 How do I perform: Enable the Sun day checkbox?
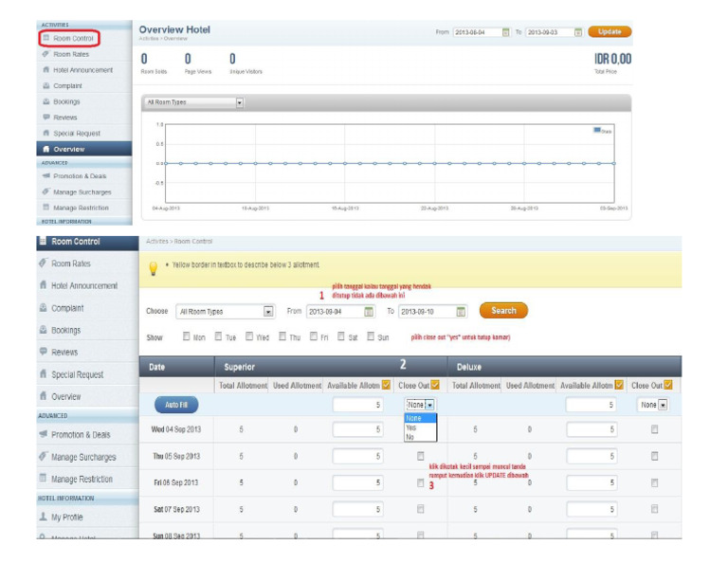click(x=372, y=336)
